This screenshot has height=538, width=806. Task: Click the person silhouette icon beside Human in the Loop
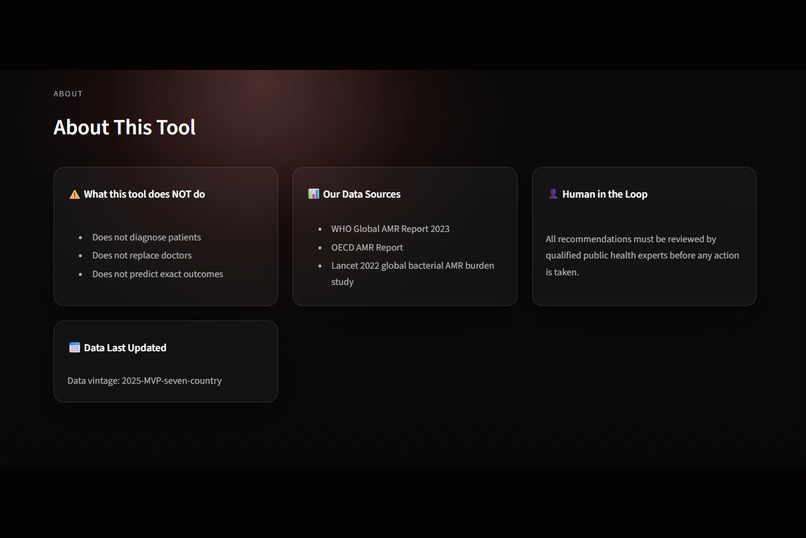[x=553, y=194]
